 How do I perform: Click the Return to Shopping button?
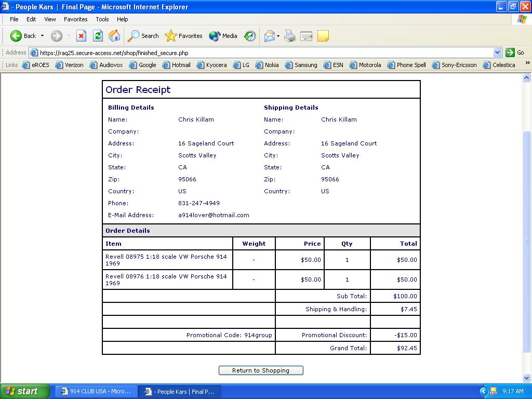coord(261,370)
